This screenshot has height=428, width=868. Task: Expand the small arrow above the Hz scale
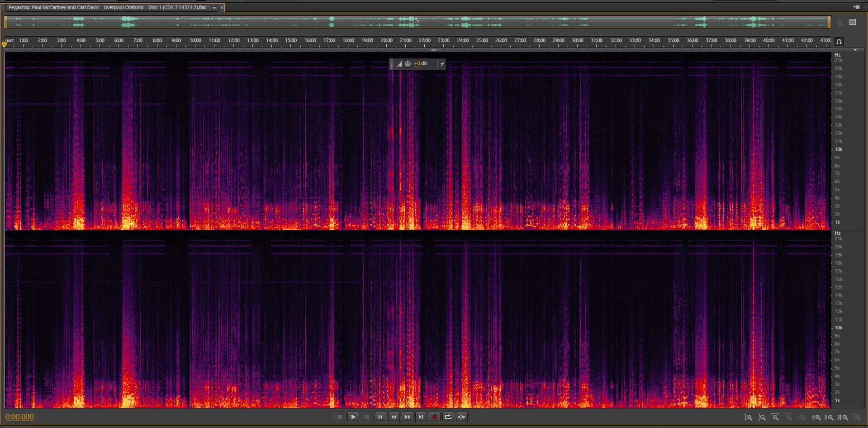[x=855, y=50]
